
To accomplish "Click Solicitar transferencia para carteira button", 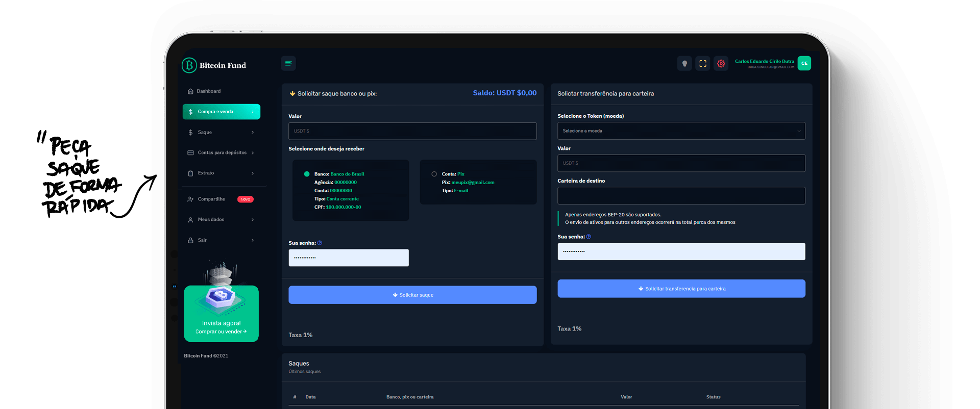I will coord(681,289).
